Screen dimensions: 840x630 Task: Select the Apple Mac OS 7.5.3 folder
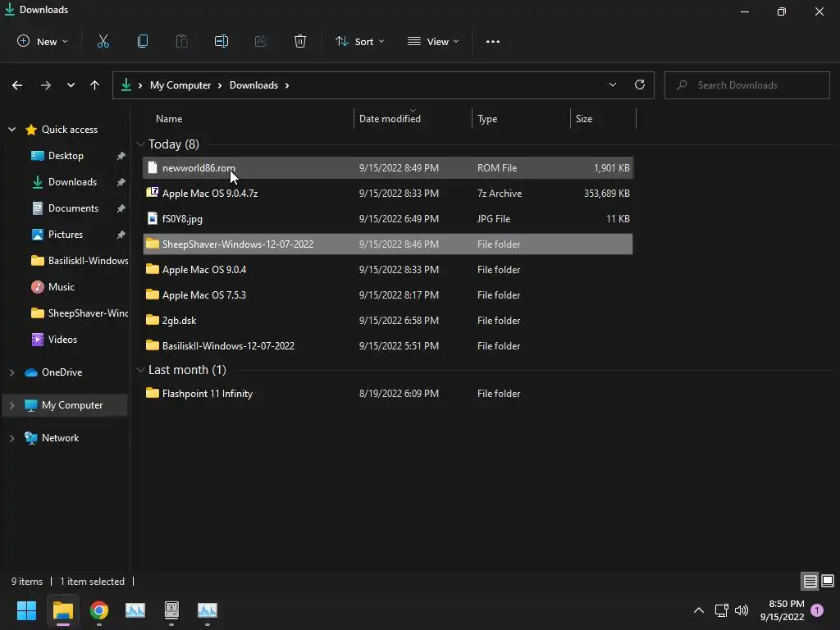388,294
